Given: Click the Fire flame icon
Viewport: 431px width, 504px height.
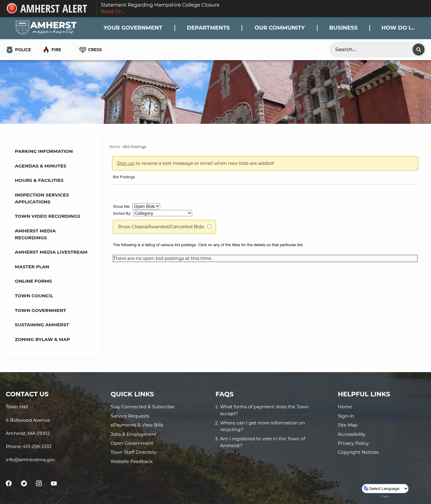Looking at the screenshot, I should click(46, 50).
